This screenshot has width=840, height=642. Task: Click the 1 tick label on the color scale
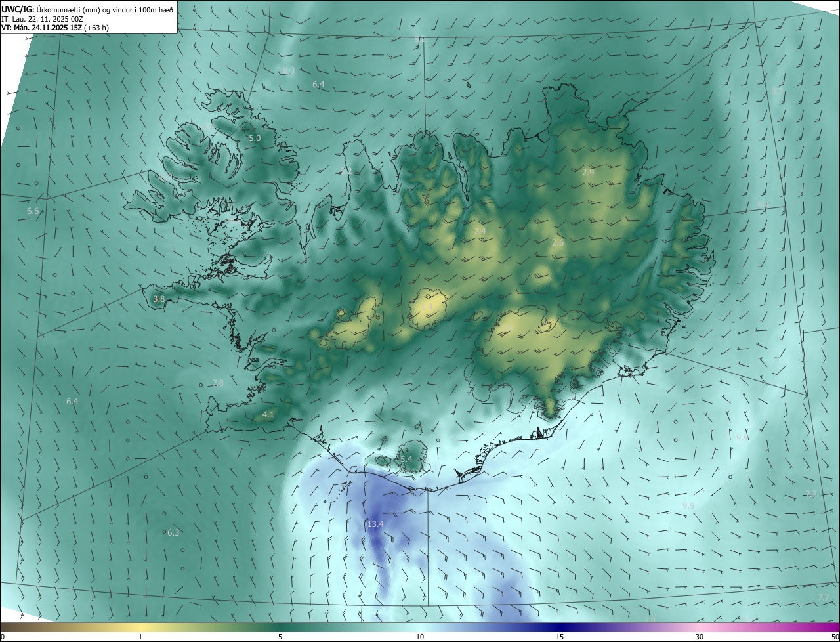point(140,637)
